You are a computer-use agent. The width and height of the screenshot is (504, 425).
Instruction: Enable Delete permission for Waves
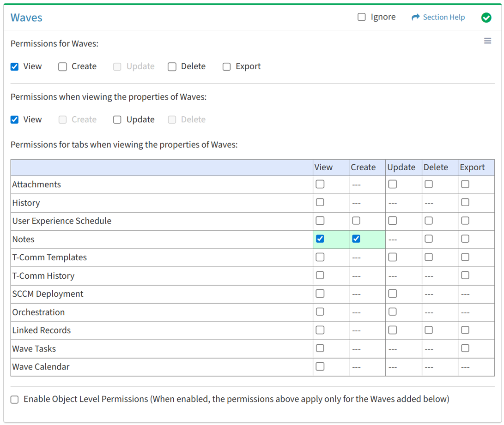[172, 66]
